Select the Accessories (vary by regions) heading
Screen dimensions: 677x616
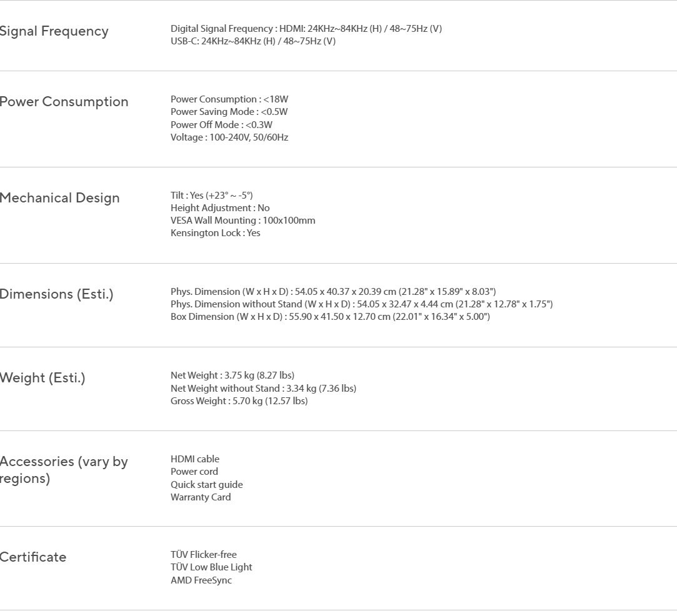point(64,470)
